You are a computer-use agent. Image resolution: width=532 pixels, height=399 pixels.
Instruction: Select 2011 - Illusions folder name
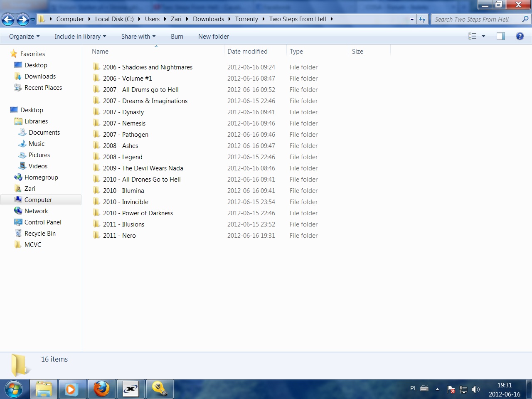pyautogui.click(x=123, y=224)
